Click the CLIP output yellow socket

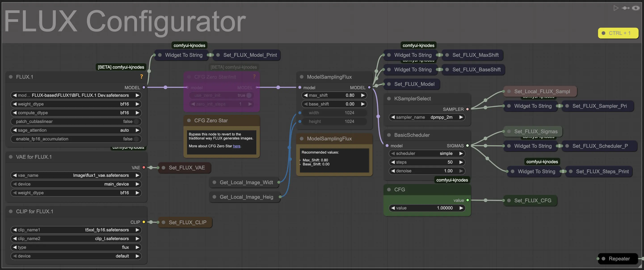(x=144, y=222)
